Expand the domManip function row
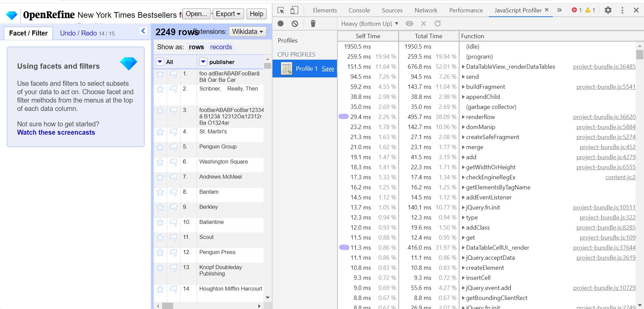The image size is (644, 309). pyautogui.click(x=463, y=127)
